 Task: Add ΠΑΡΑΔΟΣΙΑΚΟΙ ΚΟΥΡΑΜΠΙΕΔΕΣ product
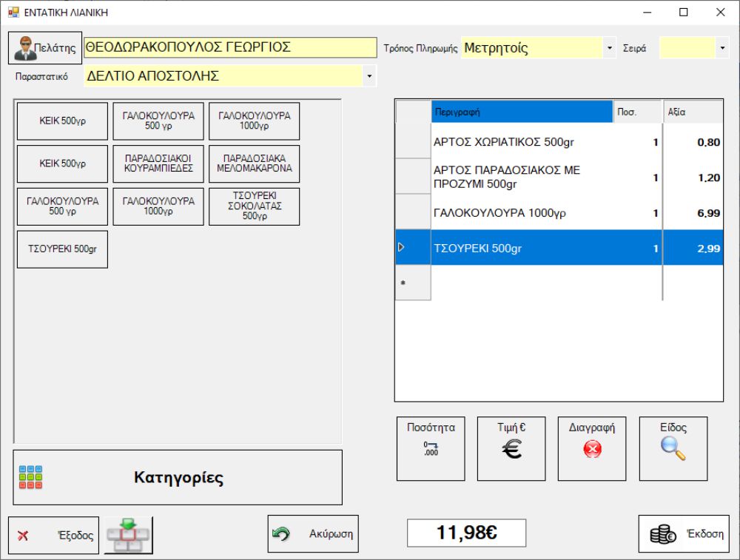(158, 163)
